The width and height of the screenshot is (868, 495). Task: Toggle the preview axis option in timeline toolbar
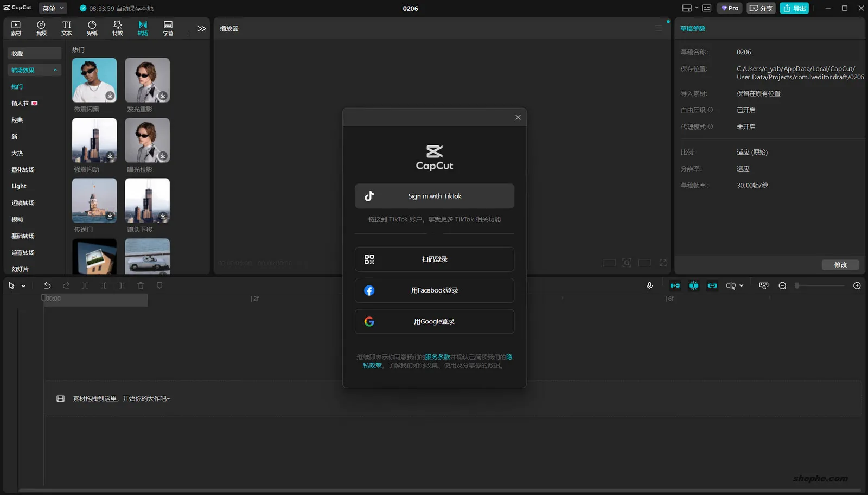[675, 285]
